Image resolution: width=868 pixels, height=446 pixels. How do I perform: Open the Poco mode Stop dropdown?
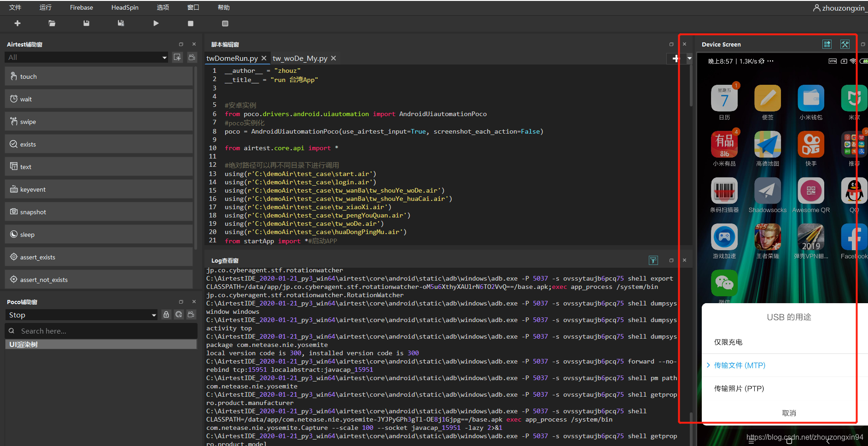tap(82, 315)
